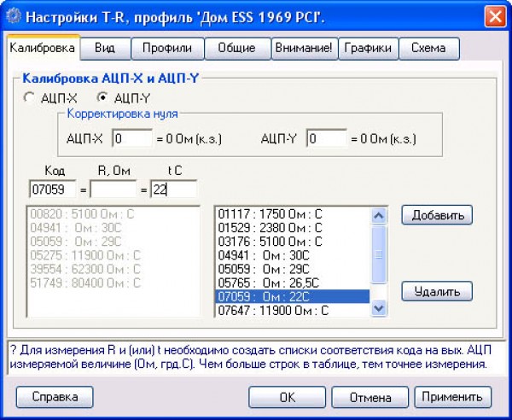
Task: Switch to the Графики tab
Action: [x=368, y=49]
